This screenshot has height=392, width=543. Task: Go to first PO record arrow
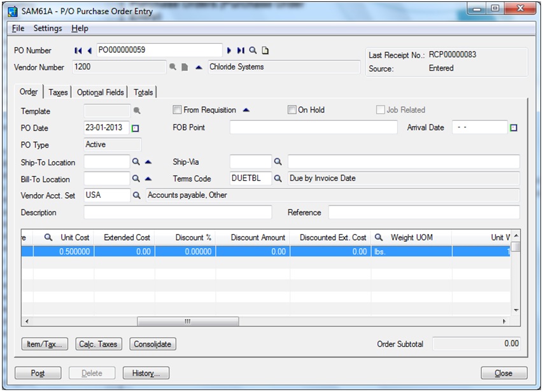78,50
